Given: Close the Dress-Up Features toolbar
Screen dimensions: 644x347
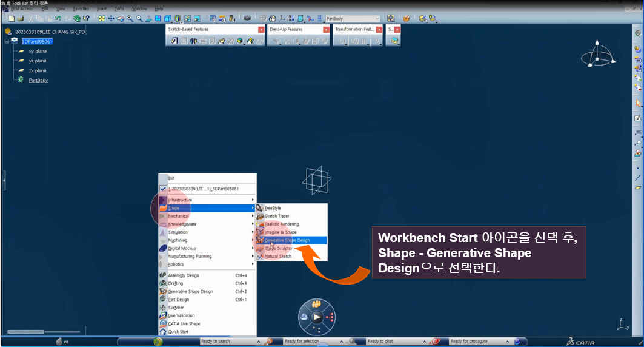Looking at the screenshot, I should click(326, 30).
